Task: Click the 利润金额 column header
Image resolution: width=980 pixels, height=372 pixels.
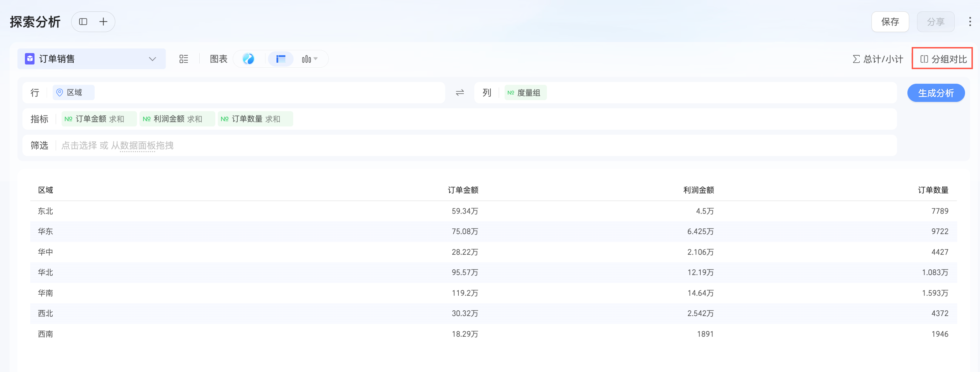Action: (699, 190)
